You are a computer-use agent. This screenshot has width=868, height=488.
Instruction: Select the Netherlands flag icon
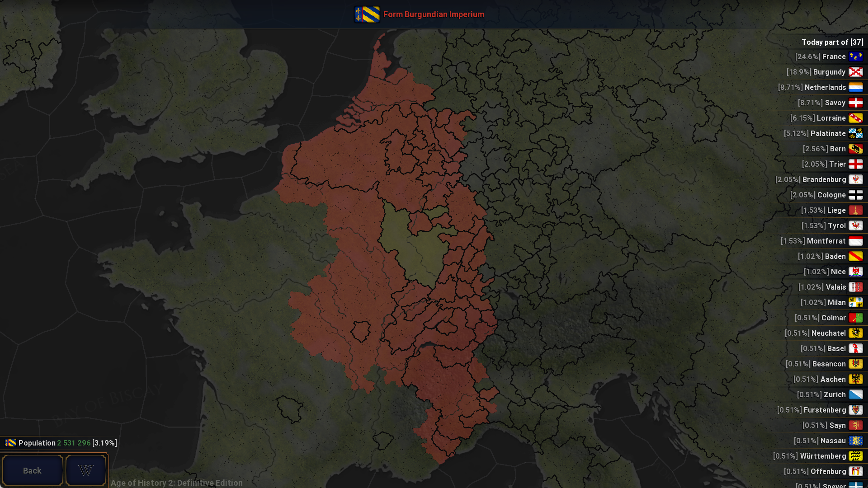point(856,87)
